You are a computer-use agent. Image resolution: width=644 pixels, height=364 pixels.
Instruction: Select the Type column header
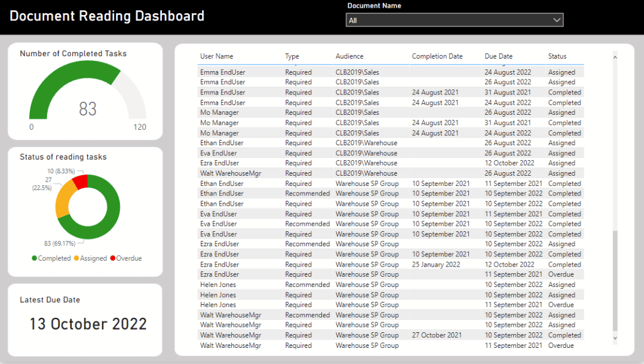pos(292,56)
